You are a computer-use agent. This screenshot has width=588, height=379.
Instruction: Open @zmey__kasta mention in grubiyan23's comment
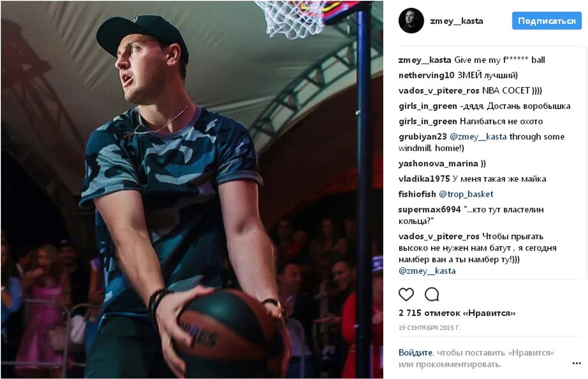(x=478, y=137)
